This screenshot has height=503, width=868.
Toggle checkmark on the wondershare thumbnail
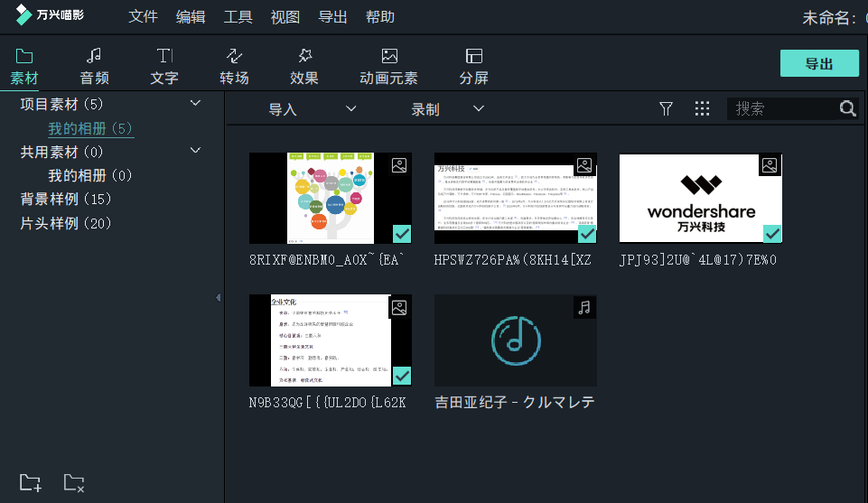point(772,234)
